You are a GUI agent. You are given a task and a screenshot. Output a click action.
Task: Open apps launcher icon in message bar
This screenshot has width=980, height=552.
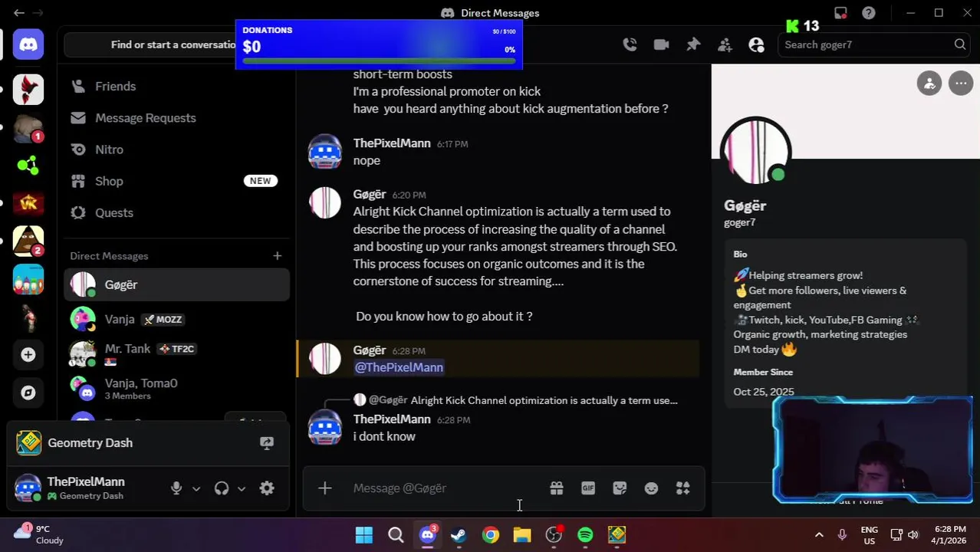click(x=682, y=488)
